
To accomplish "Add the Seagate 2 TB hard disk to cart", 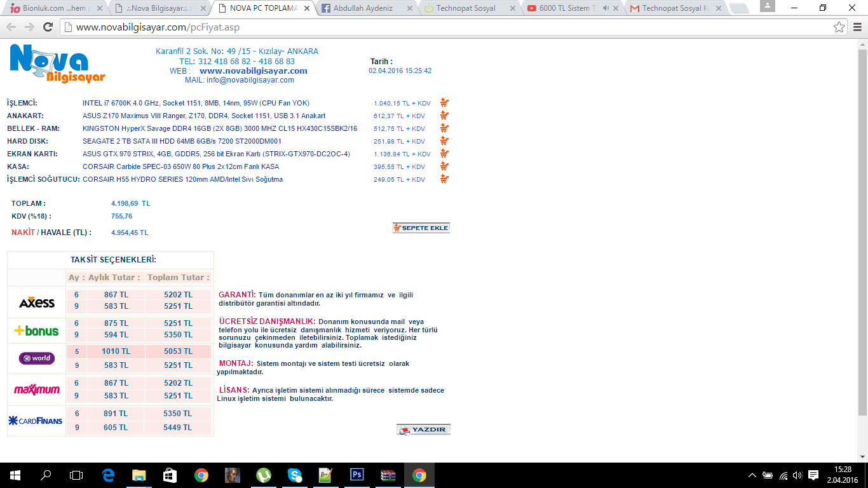I will (x=444, y=141).
